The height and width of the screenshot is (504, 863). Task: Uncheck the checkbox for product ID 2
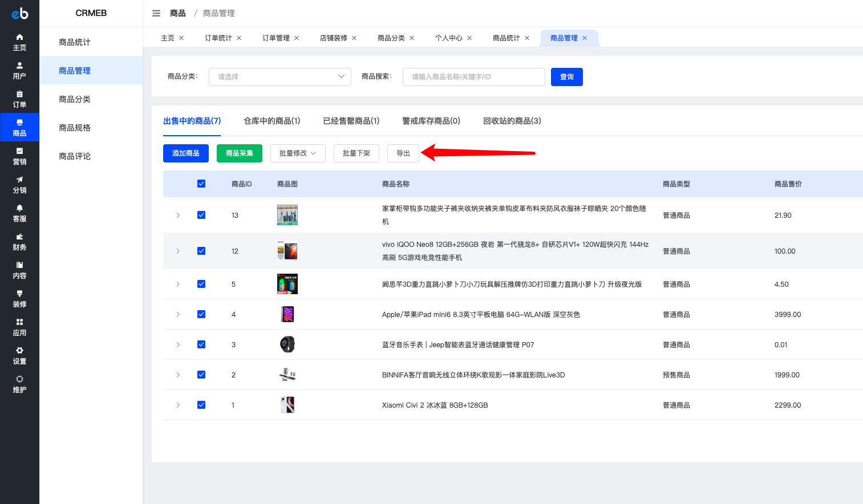pos(201,375)
